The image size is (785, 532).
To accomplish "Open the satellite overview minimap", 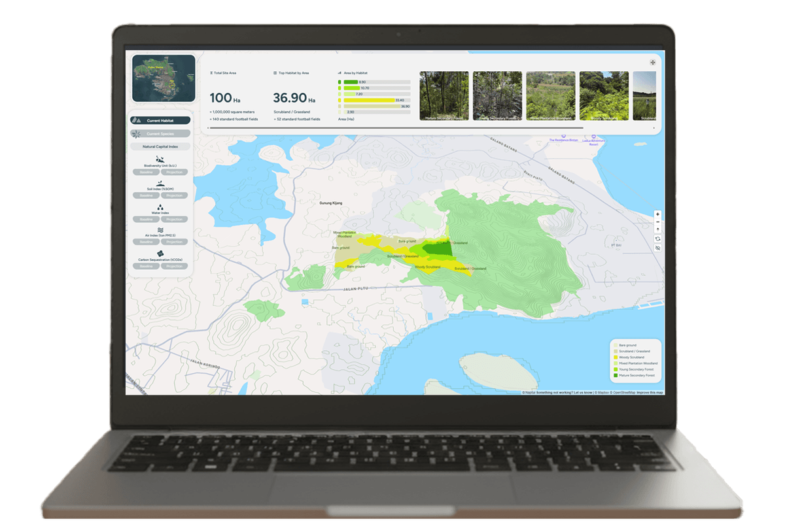I will [x=164, y=78].
